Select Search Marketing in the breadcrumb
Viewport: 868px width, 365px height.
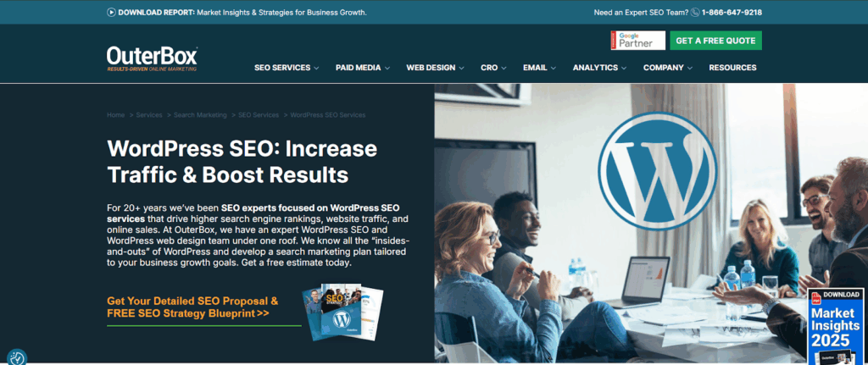pyautogui.click(x=200, y=115)
